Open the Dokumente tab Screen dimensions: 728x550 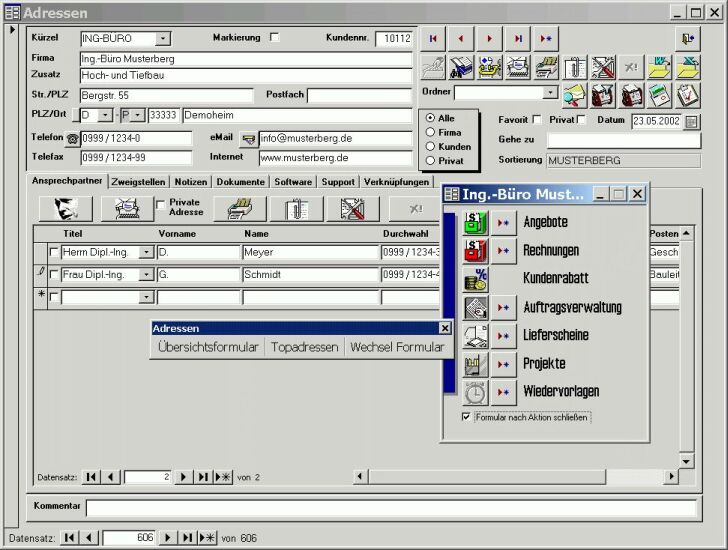pyautogui.click(x=241, y=182)
